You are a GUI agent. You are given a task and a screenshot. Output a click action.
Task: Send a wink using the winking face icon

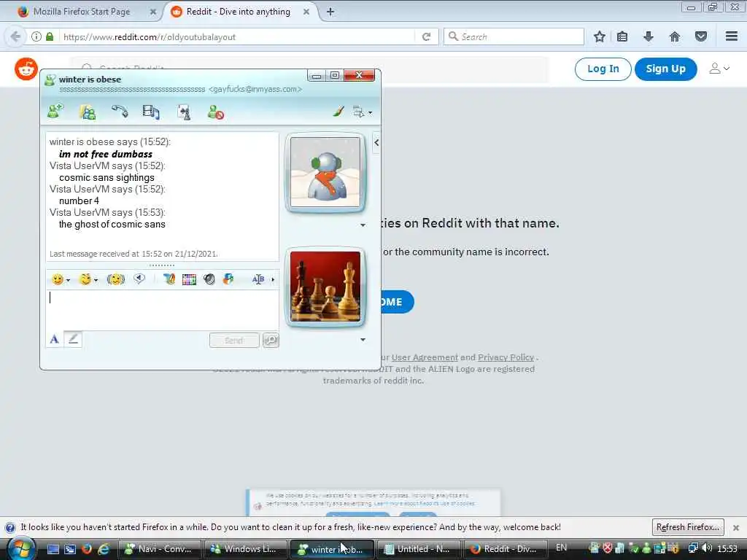(x=85, y=279)
